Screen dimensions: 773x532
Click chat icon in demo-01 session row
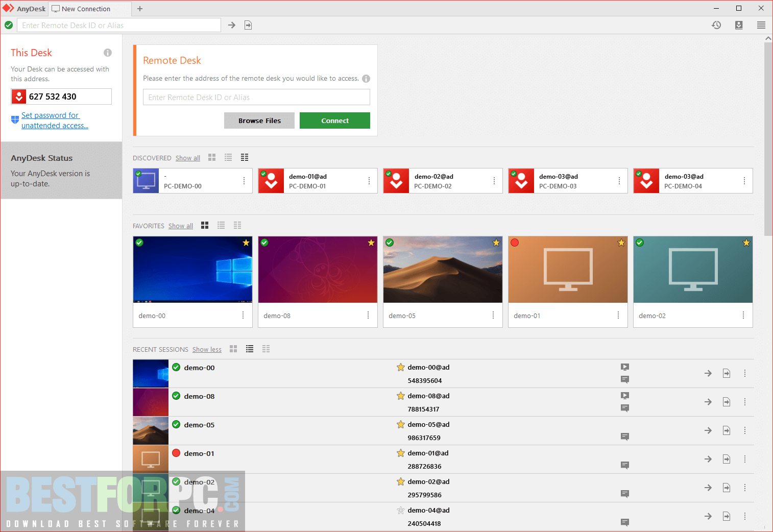[x=625, y=465]
